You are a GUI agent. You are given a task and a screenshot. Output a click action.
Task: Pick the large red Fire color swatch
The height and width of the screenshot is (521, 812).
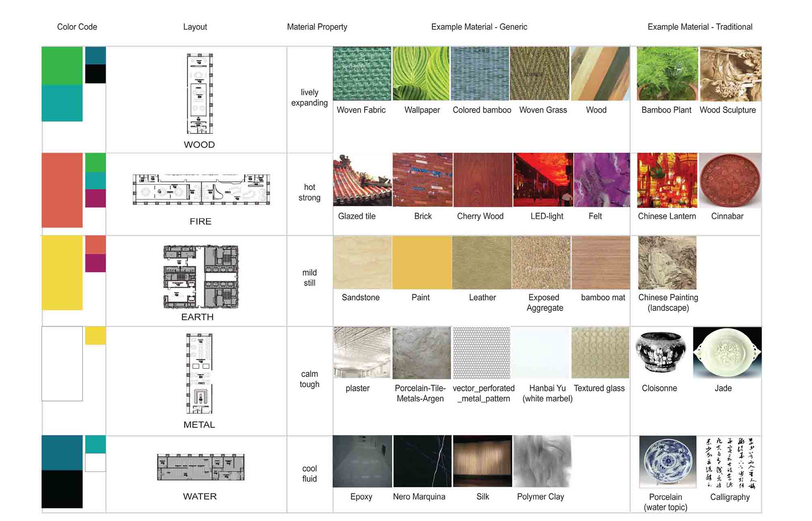[62, 190]
